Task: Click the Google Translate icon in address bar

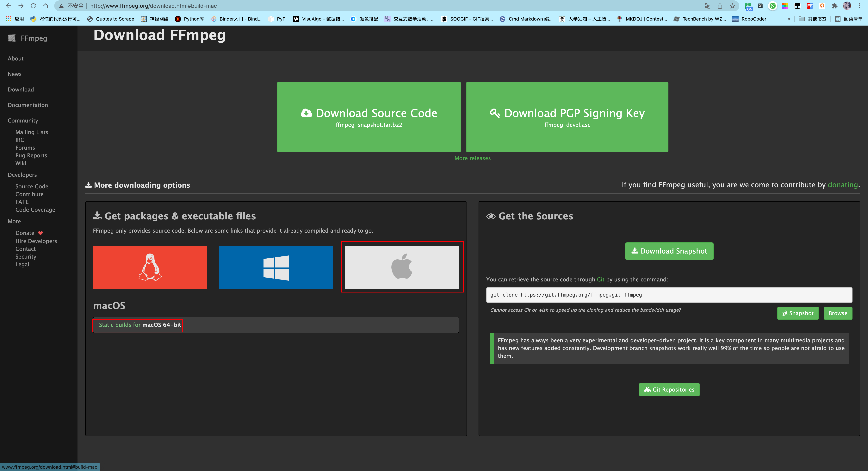Action: (x=707, y=6)
